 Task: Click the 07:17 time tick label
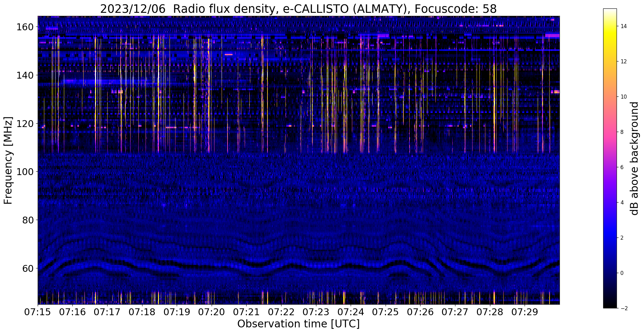(108, 312)
